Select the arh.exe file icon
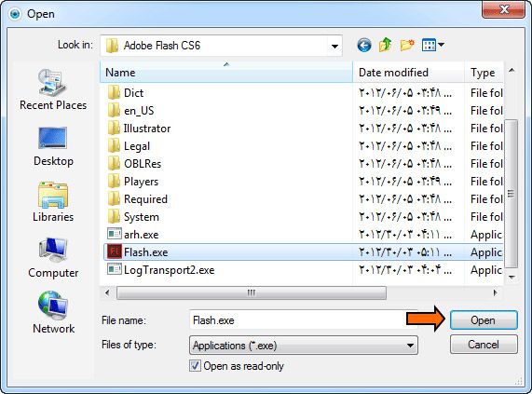Image resolution: width=532 pixels, height=394 pixels. (114, 234)
